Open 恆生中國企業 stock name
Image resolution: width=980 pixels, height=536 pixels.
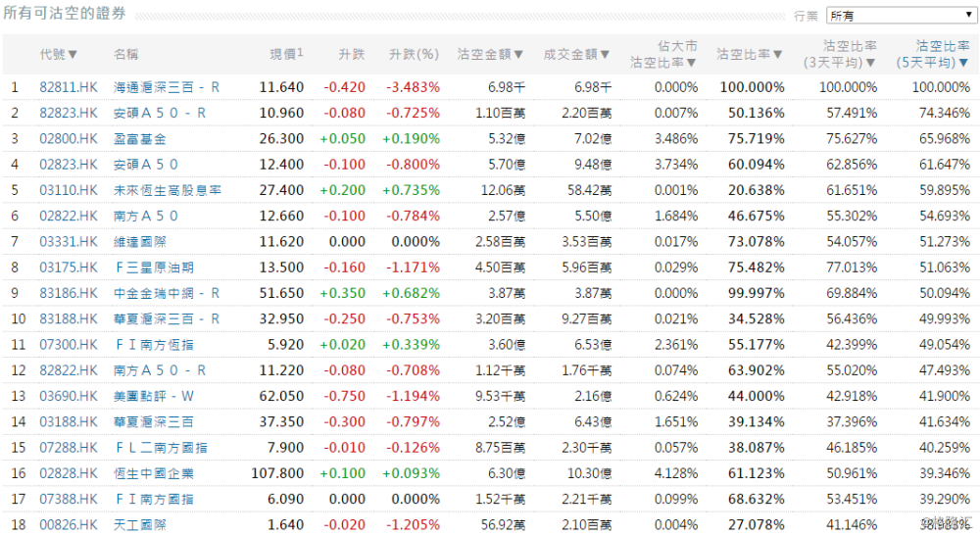(153, 473)
